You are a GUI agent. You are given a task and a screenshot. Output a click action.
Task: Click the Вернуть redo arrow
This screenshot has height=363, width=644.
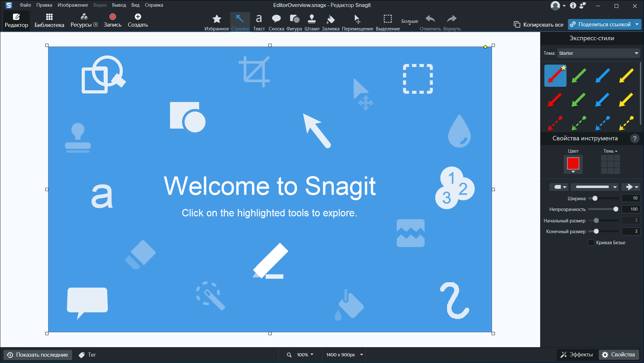coord(452,22)
